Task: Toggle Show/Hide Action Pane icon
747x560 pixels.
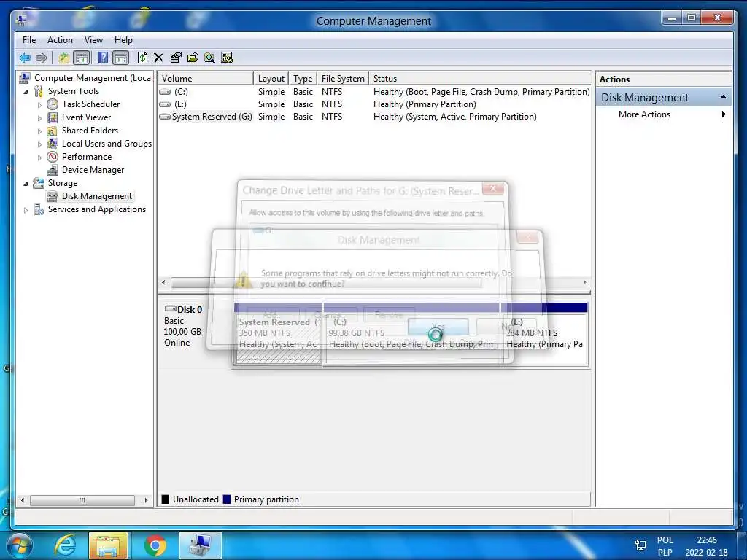Action: tap(121, 58)
